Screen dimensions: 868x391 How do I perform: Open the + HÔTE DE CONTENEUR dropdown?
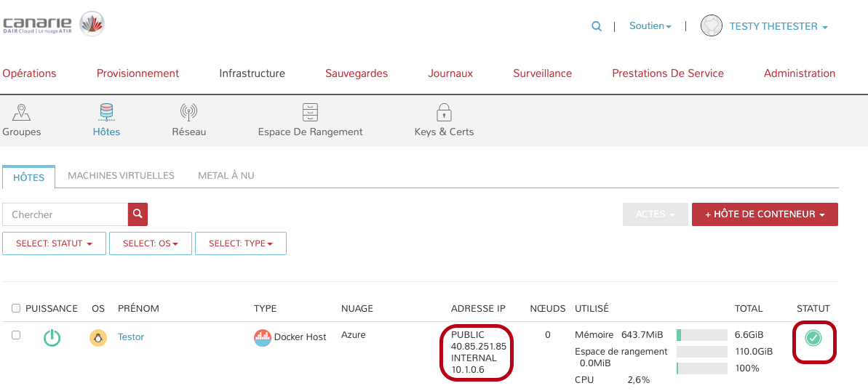765,214
